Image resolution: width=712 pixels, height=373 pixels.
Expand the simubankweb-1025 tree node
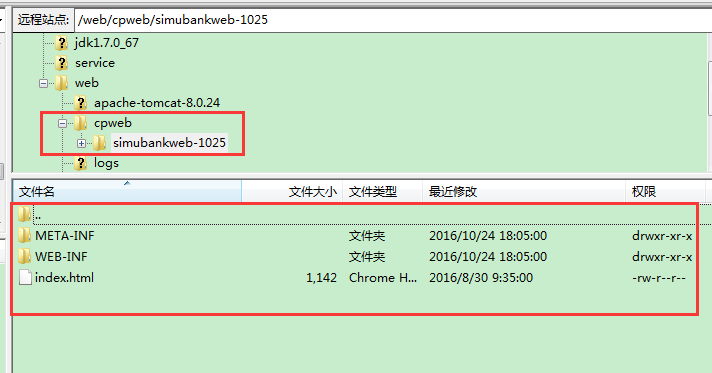click(x=81, y=143)
